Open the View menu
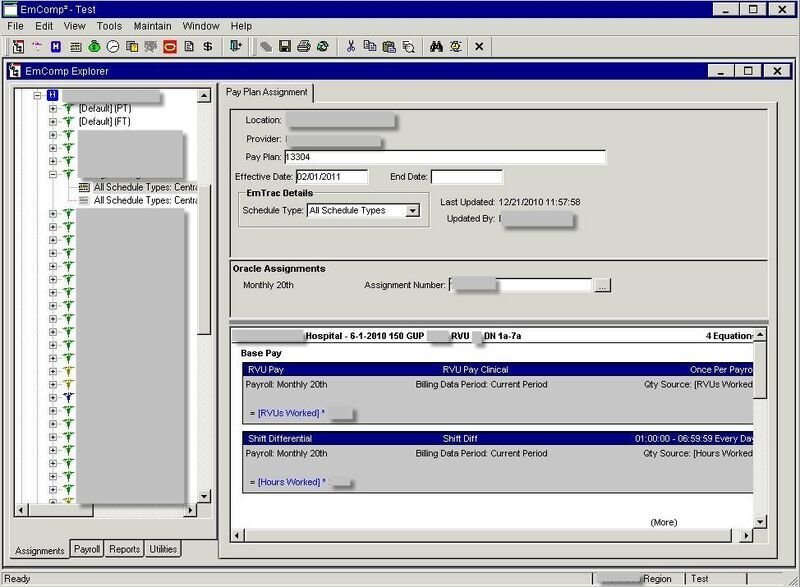 pos(74,26)
